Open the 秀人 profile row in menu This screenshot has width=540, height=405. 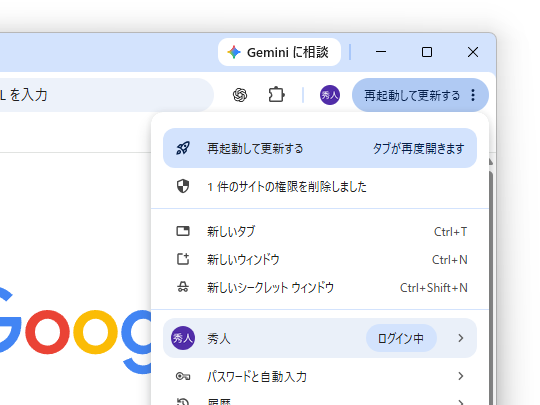click(x=320, y=338)
